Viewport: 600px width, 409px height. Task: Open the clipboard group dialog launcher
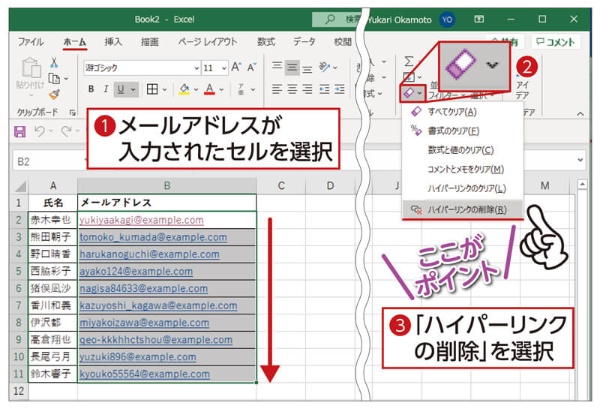(x=72, y=112)
